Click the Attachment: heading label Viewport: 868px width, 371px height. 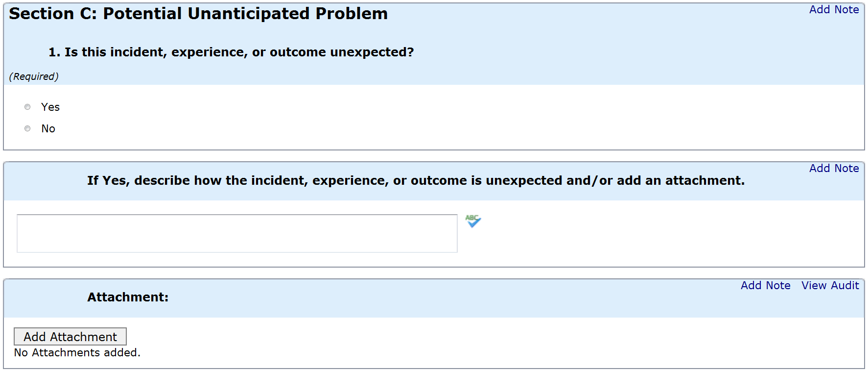click(x=128, y=297)
